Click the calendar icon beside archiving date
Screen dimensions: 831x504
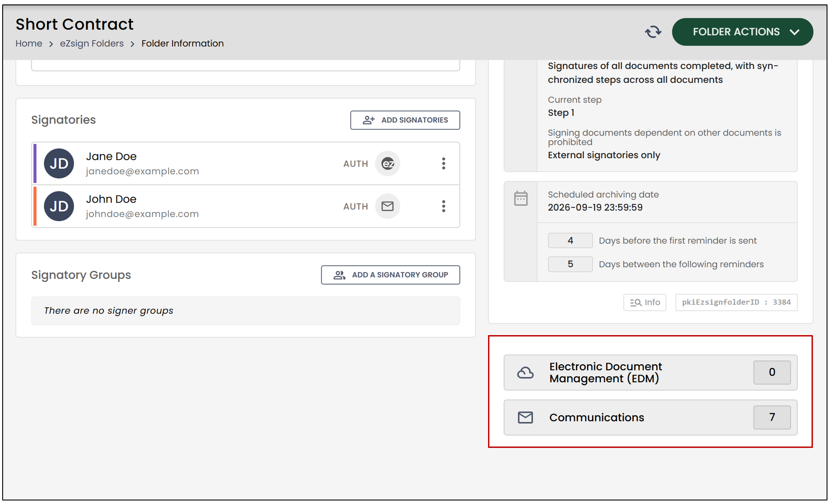pos(521,199)
